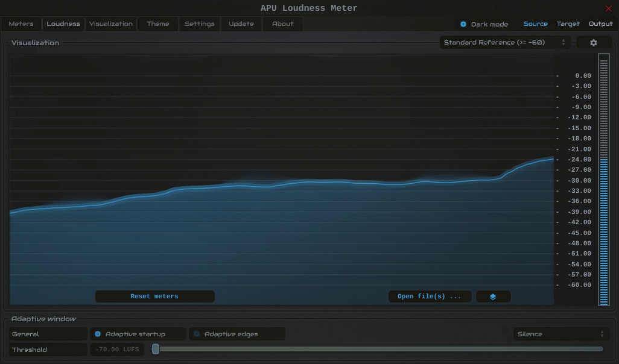Click Open file(s) button
The width and height of the screenshot is (619, 364).
(430, 297)
